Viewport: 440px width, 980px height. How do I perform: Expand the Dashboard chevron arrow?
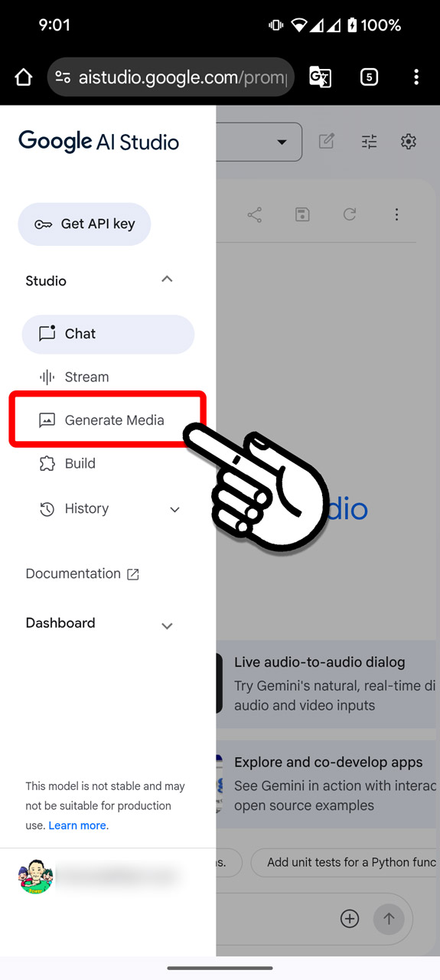pyautogui.click(x=168, y=626)
